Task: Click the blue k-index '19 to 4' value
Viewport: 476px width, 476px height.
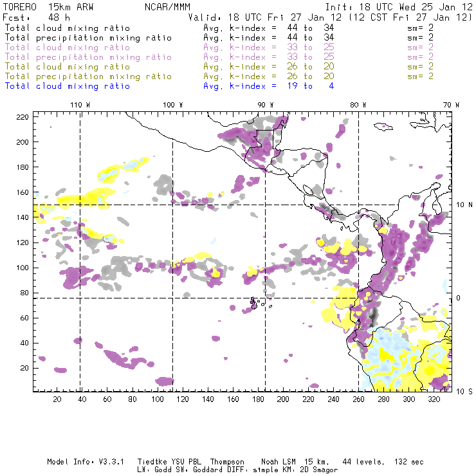Action: tap(311, 86)
